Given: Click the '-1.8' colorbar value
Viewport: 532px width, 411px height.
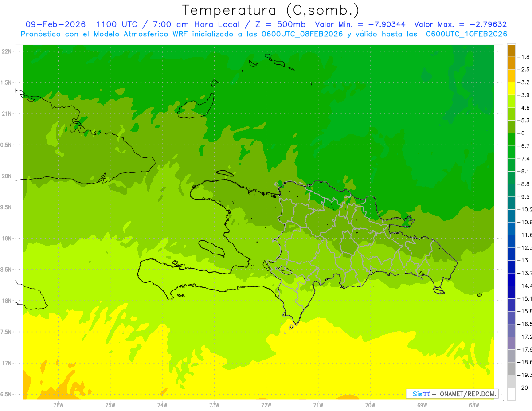Looking at the screenshot, I should coord(524,57).
